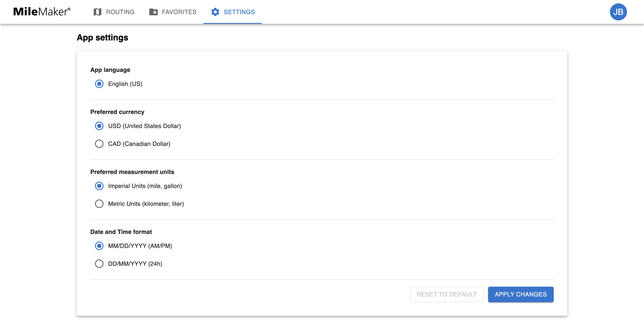Viewport: 644px width, 336px height.
Task: Select Imperial Units (mile, gallon)
Action: tap(99, 186)
